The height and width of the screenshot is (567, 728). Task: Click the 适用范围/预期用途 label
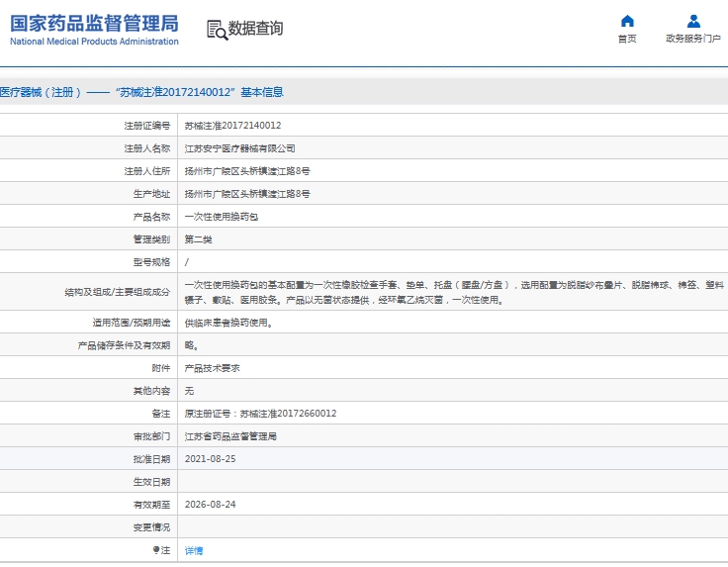coord(132,323)
